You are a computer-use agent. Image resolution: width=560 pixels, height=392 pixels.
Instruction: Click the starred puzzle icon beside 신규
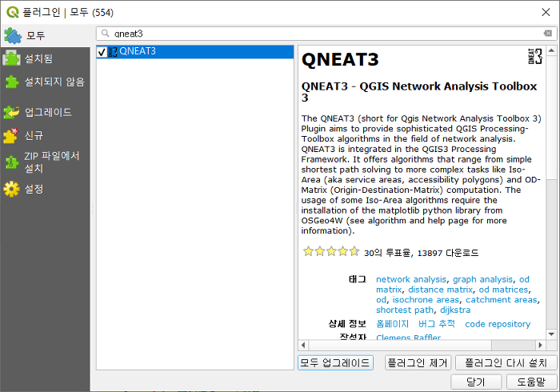[10, 135]
